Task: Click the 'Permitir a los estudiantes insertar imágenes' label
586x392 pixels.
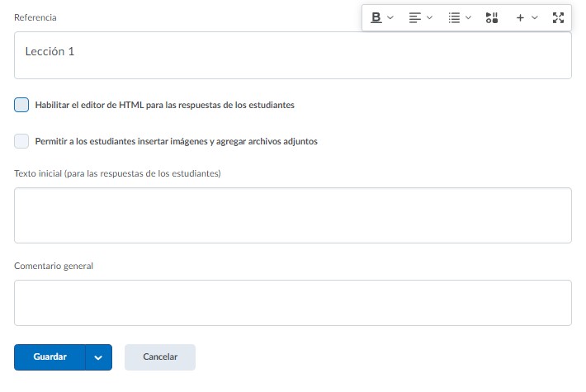Action: click(x=176, y=141)
